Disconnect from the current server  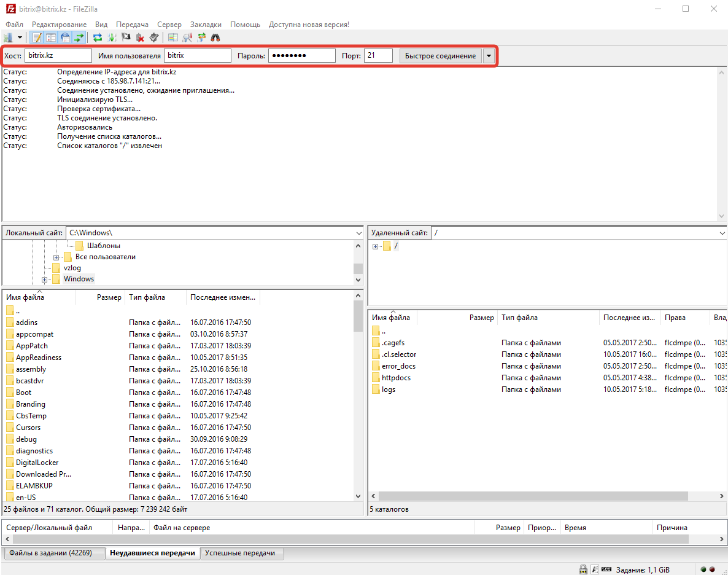(140, 37)
